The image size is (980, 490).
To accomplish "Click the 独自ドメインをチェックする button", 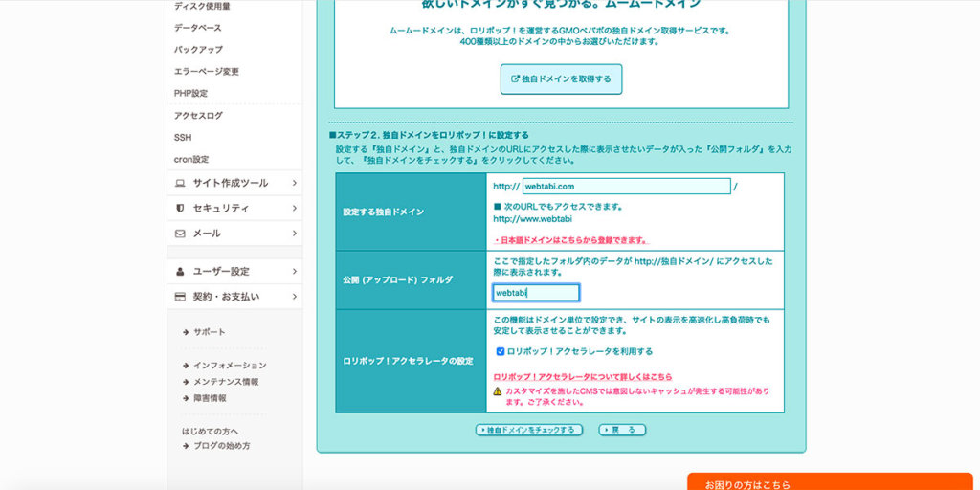I will pos(529,431).
